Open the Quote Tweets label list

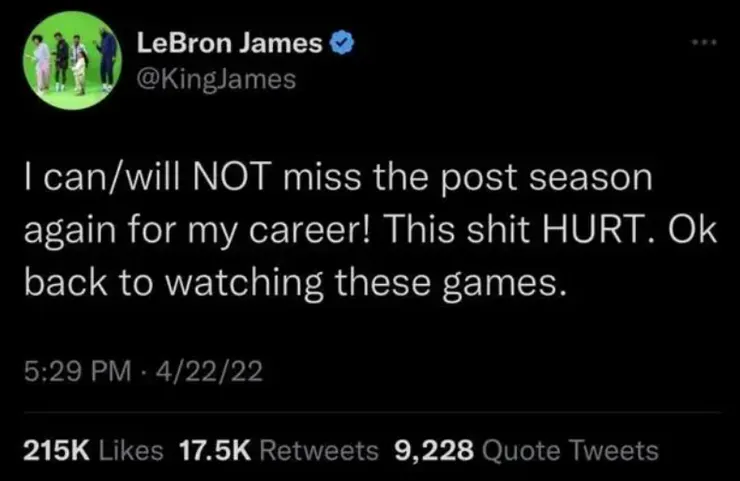tap(570, 450)
